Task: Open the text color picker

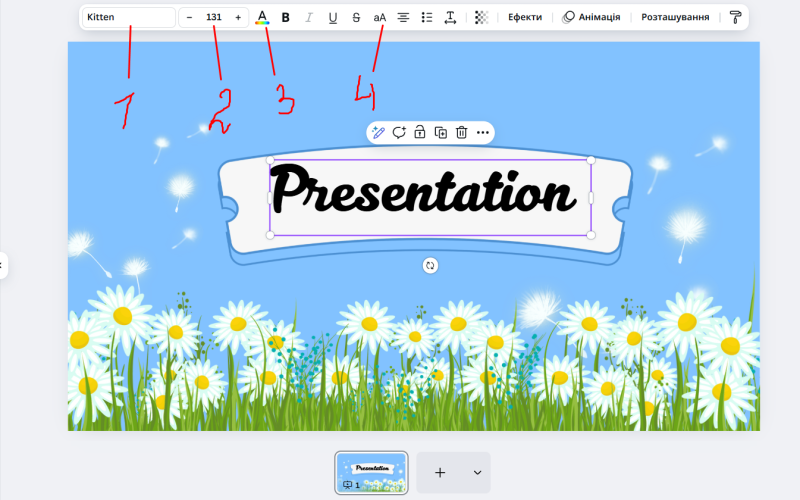Action: click(262, 17)
